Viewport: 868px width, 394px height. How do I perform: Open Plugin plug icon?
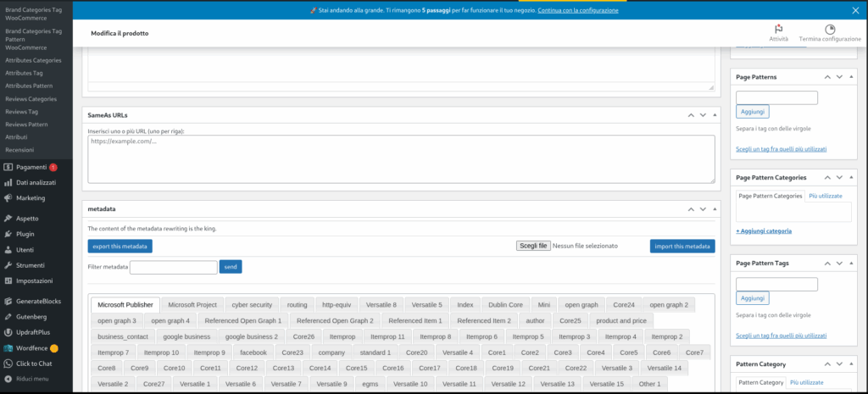[x=8, y=234]
